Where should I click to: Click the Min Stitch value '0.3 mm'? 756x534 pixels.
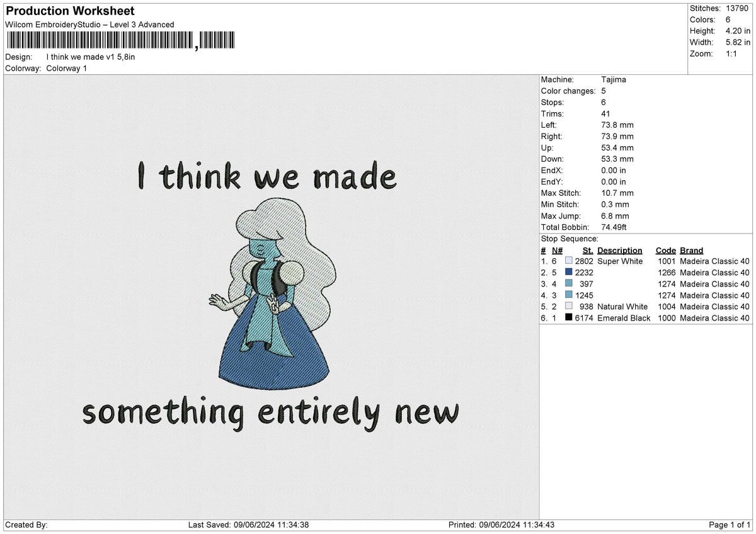[615, 204]
